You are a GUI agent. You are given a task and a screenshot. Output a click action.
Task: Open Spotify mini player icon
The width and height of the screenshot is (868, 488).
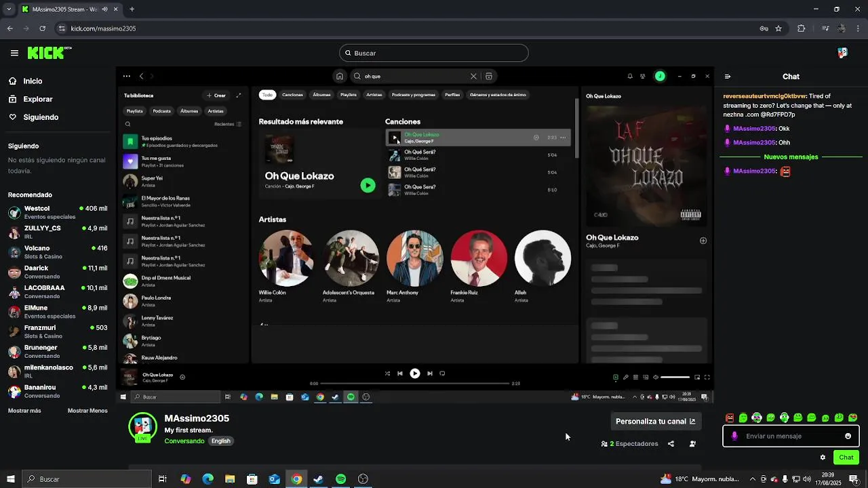click(x=696, y=378)
